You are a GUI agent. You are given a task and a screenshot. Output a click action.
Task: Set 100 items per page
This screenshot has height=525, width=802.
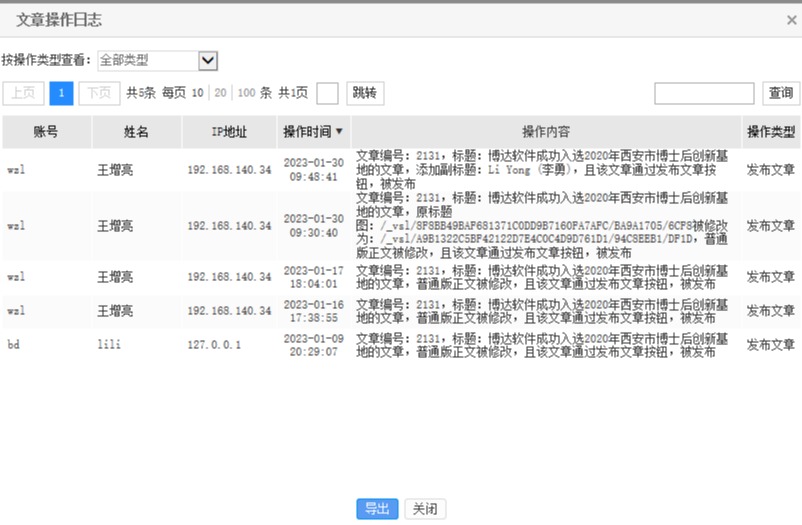point(246,93)
